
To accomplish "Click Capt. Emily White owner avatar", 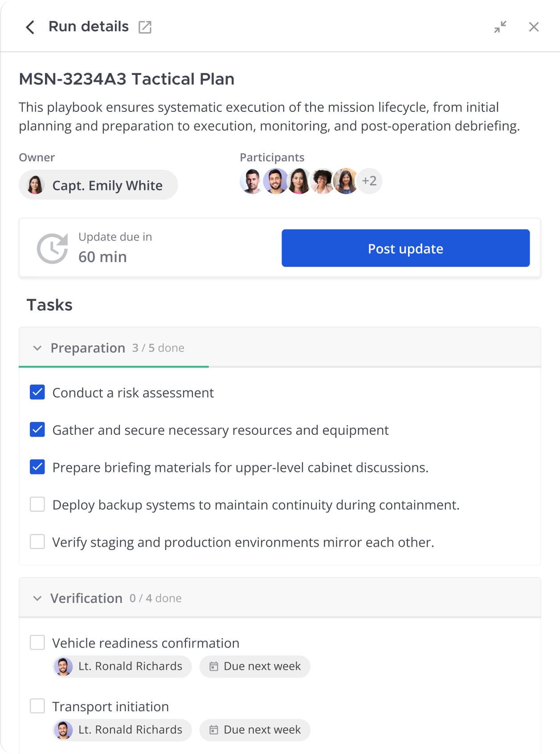I will pos(35,184).
